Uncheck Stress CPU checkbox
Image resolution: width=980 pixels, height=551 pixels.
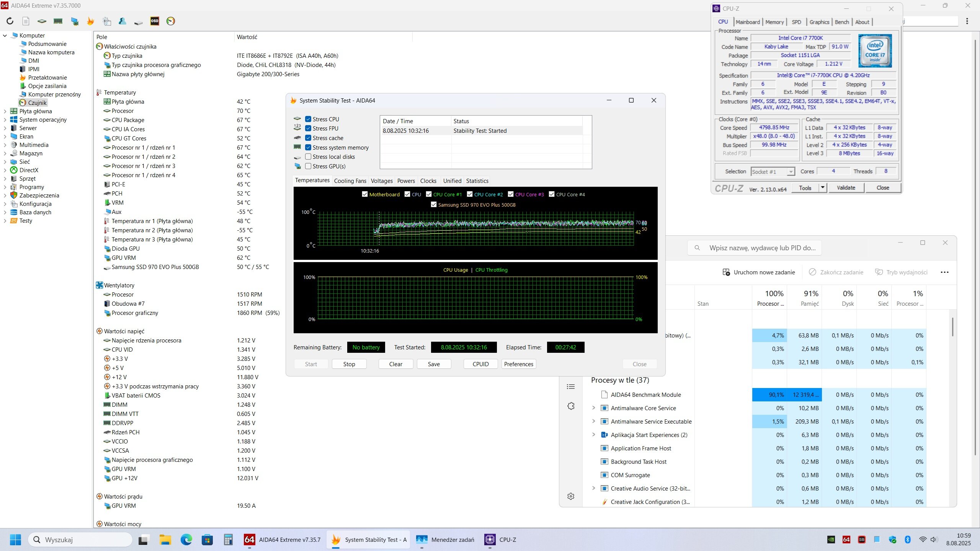[x=308, y=119]
